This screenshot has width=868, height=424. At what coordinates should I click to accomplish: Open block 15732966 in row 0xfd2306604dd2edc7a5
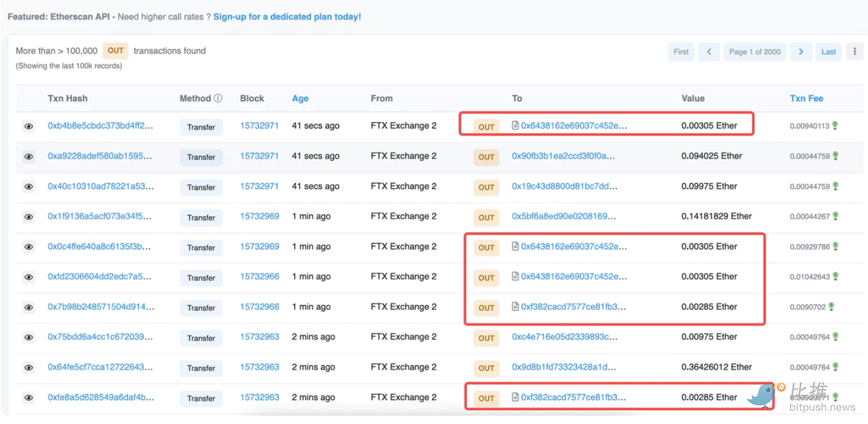click(x=259, y=277)
